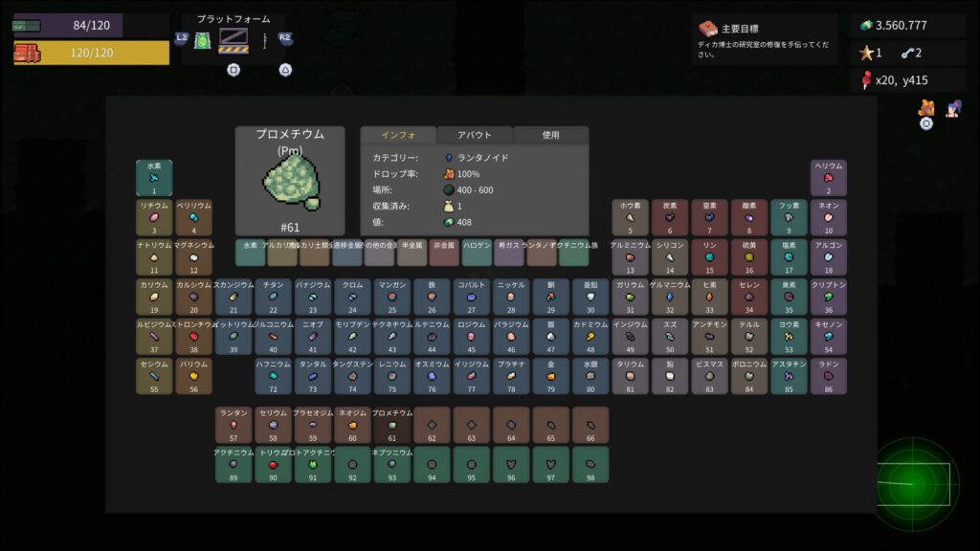
Task: Toggle the 半金属 (Metalloid) category filter
Action: point(412,253)
